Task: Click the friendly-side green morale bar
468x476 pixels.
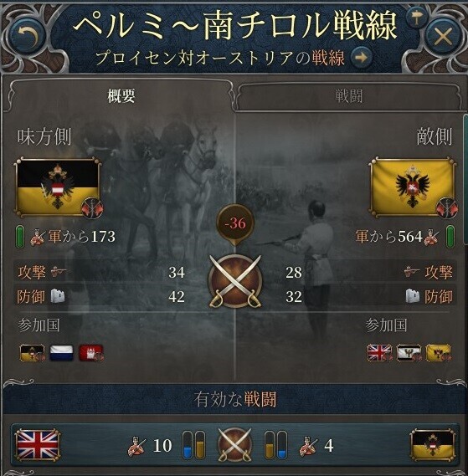Action: (x=20, y=236)
